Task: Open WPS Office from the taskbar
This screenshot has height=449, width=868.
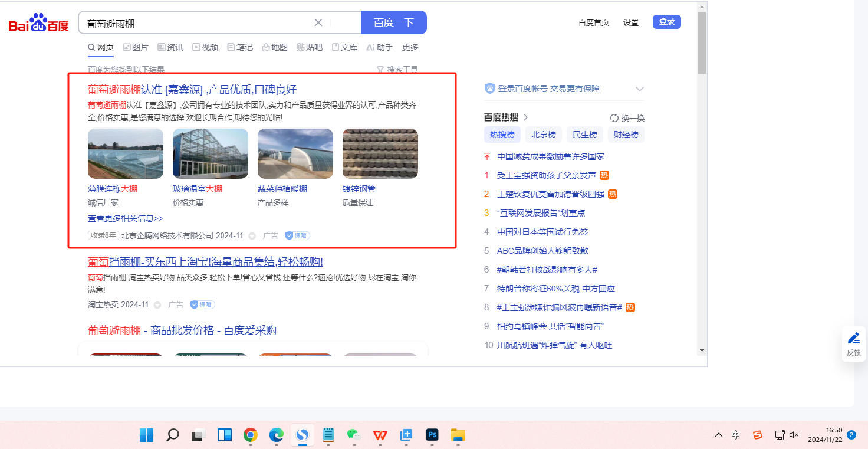Action: click(x=380, y=435)
